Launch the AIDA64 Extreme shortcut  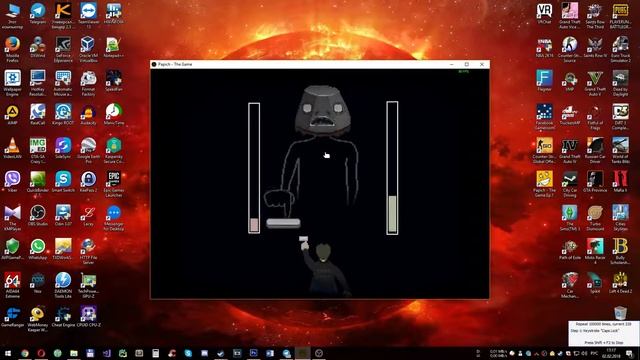[x=12, y=285]
